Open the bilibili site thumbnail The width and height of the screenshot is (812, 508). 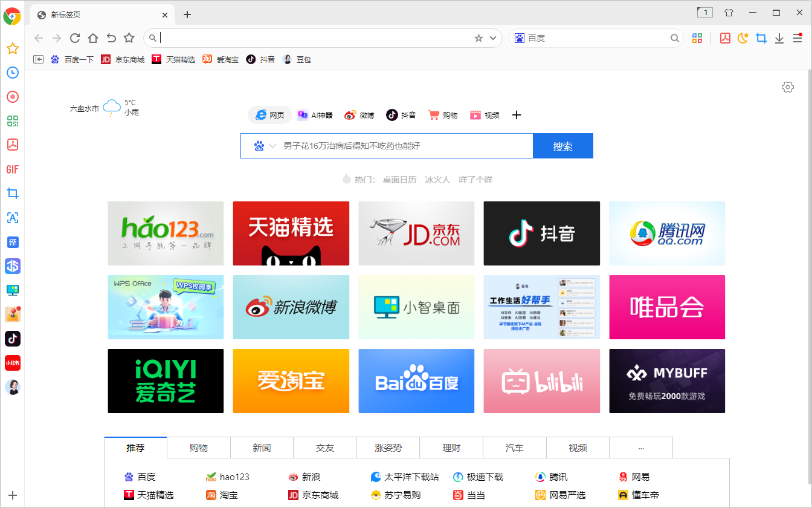tap(541, 380)
